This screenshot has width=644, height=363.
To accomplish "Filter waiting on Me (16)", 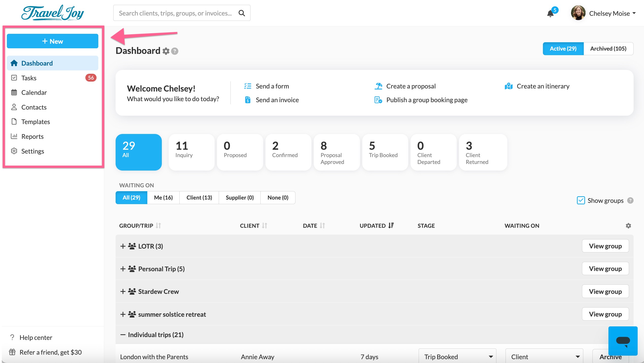I will click(163, 198).
